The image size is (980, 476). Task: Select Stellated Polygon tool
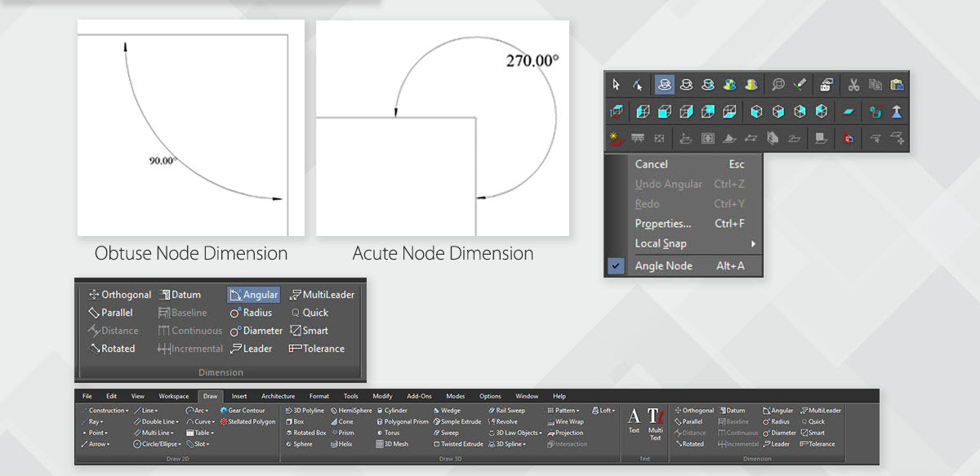coord(247,422)
